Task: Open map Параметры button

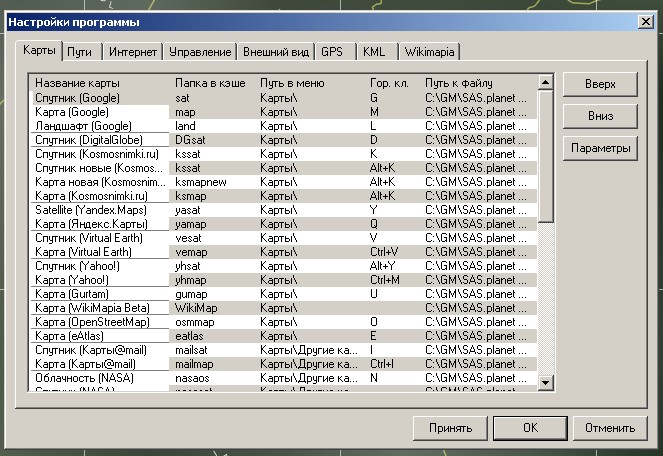Action: coord(600,149)
